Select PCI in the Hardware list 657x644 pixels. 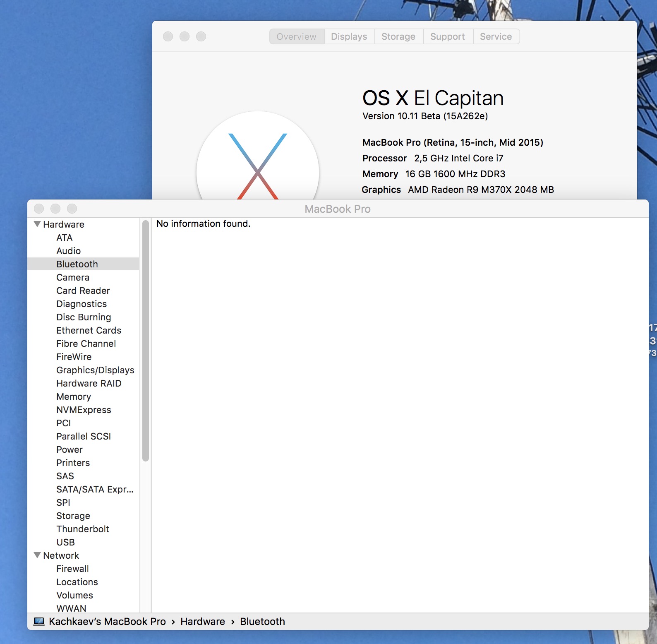[x=64, y=423]
